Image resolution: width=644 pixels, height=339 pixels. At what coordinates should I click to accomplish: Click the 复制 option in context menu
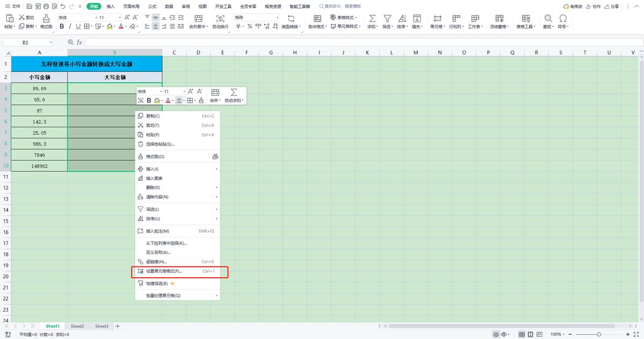pos(152,115)
